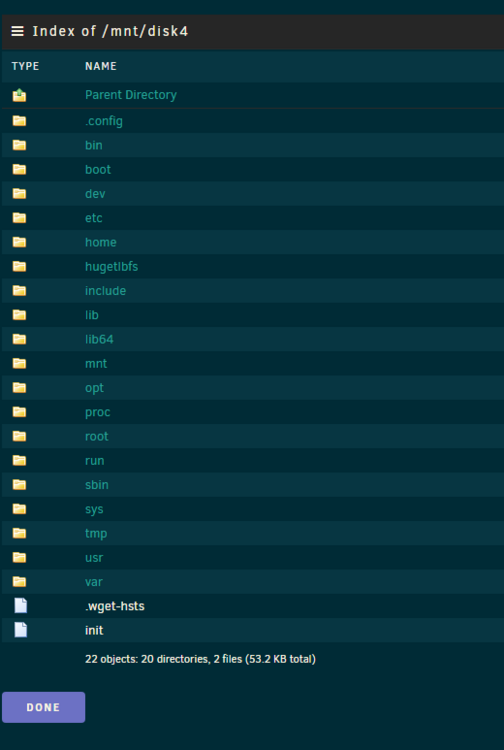This screenshot has height=750, width=504.
Task: Select the init file name
Action: [94, 630]
